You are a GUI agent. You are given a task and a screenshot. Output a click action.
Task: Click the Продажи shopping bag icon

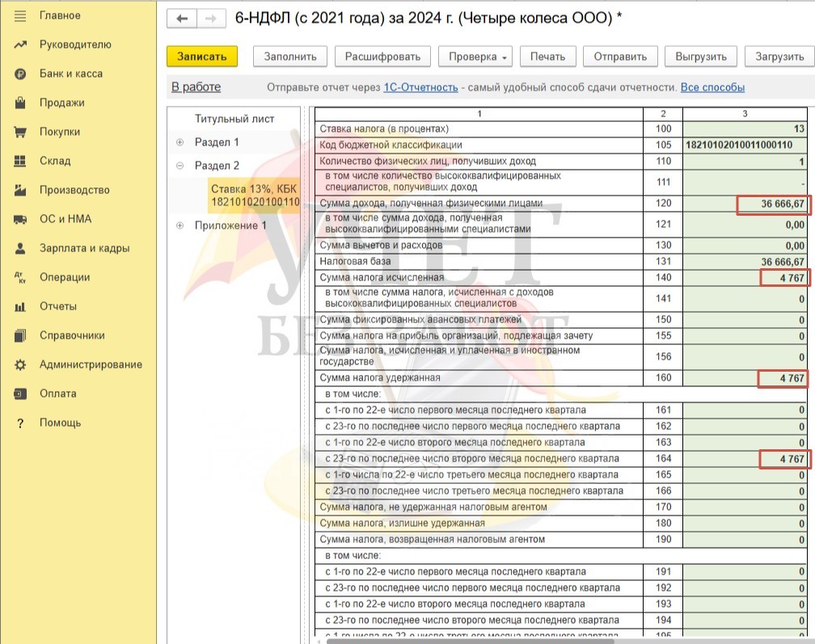click(19, 103)
